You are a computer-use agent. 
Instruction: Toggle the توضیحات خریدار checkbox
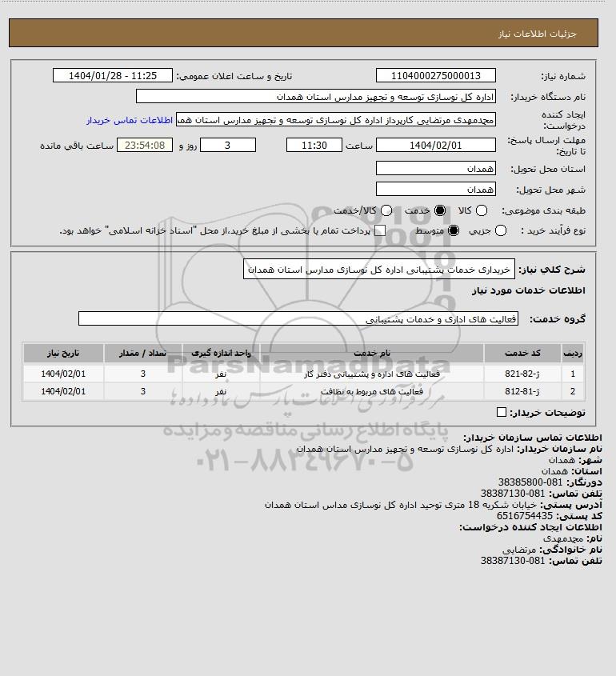(x=502, y=412)
